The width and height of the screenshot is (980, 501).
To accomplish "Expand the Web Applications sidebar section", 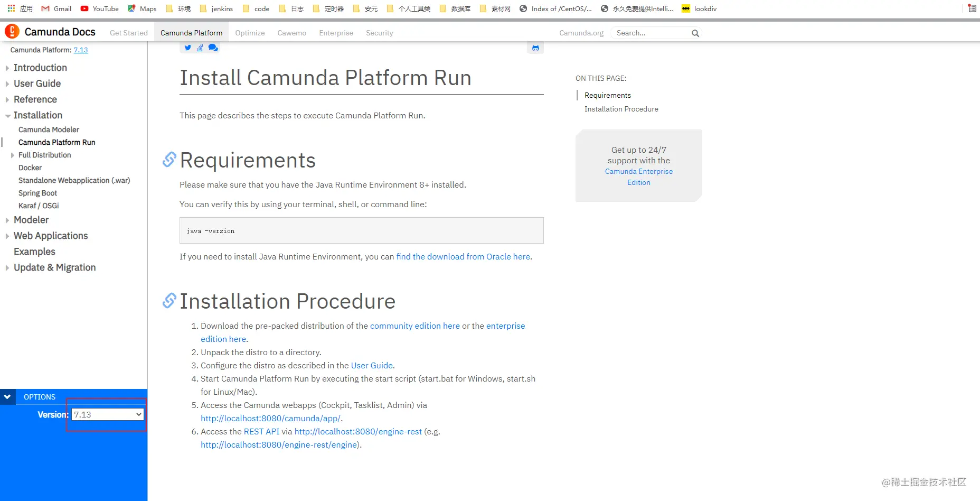I will pos(7,236).
